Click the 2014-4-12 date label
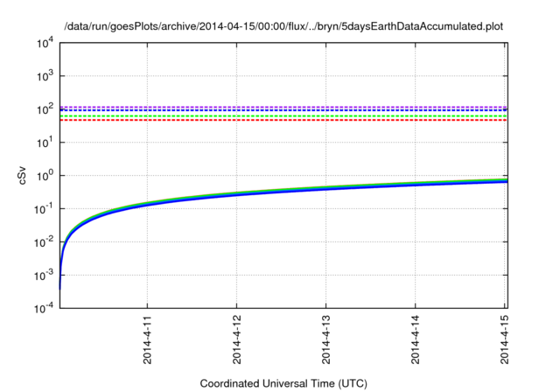This screenshot has height=392, width=560. (x=236, y=339)
